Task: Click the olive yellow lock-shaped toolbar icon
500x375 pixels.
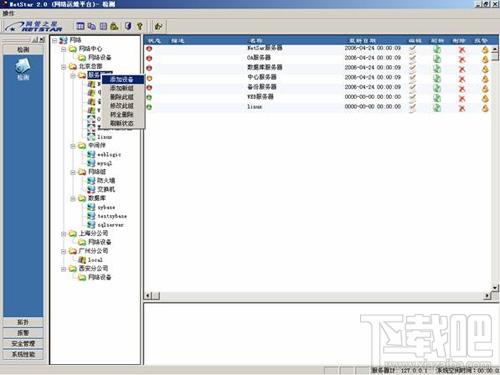Action: [114, 26]
